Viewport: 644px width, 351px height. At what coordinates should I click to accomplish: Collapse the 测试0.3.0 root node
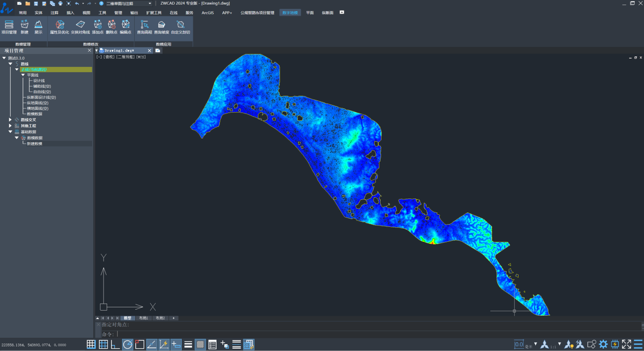click(x=4, y=58)
